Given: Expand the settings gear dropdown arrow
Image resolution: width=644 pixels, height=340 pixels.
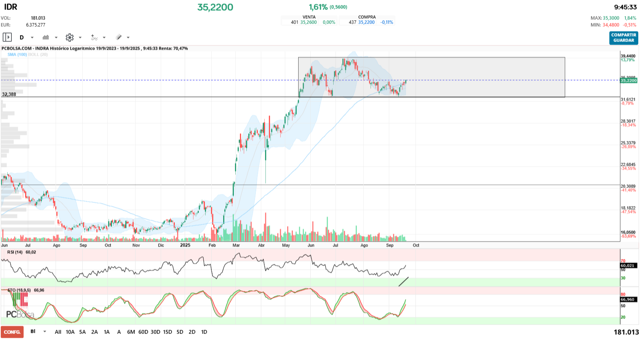Looking at the screenshot, I should pyautogui.click(x=80, y=37).
